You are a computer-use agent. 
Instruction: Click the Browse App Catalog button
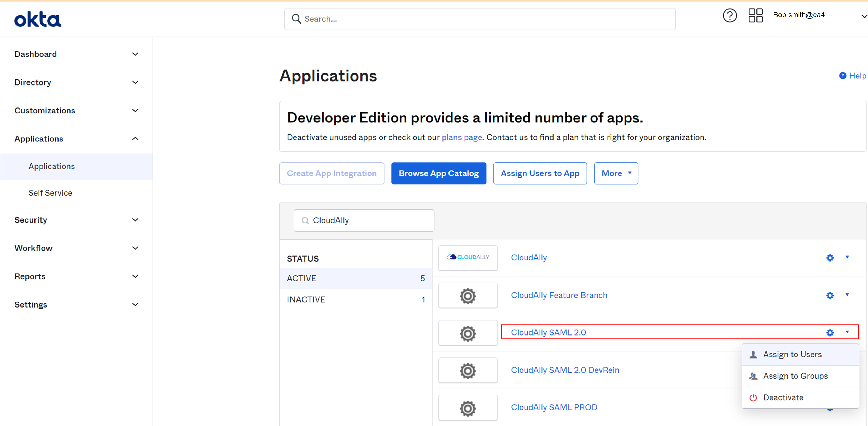pos(439,173)
